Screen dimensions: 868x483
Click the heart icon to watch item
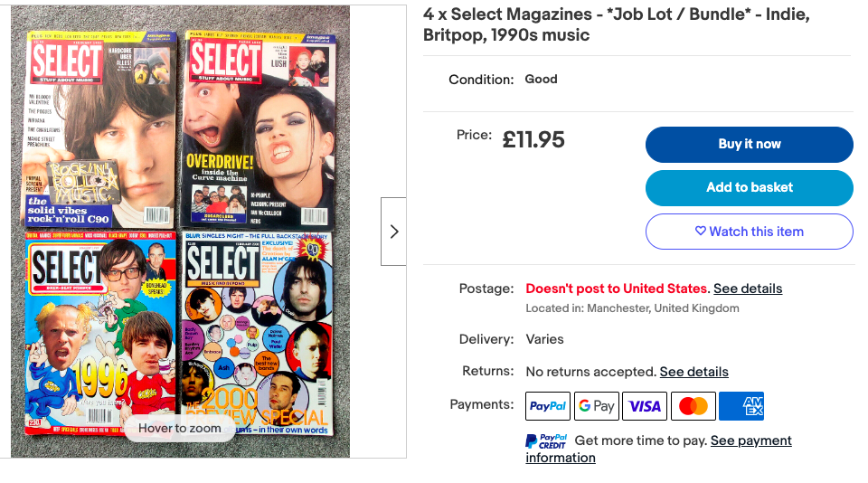pyautogui.click(x=700, y=232)
